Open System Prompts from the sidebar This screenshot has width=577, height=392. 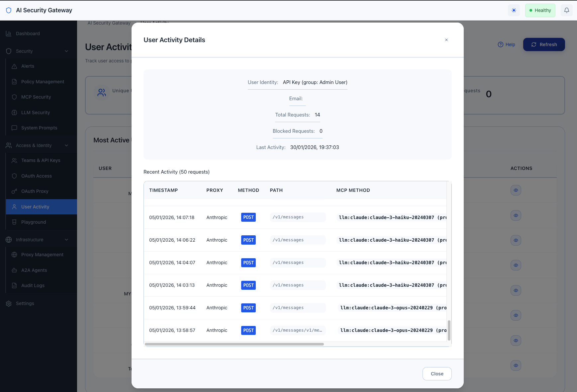pyautogui.click(x=39, y=128)
